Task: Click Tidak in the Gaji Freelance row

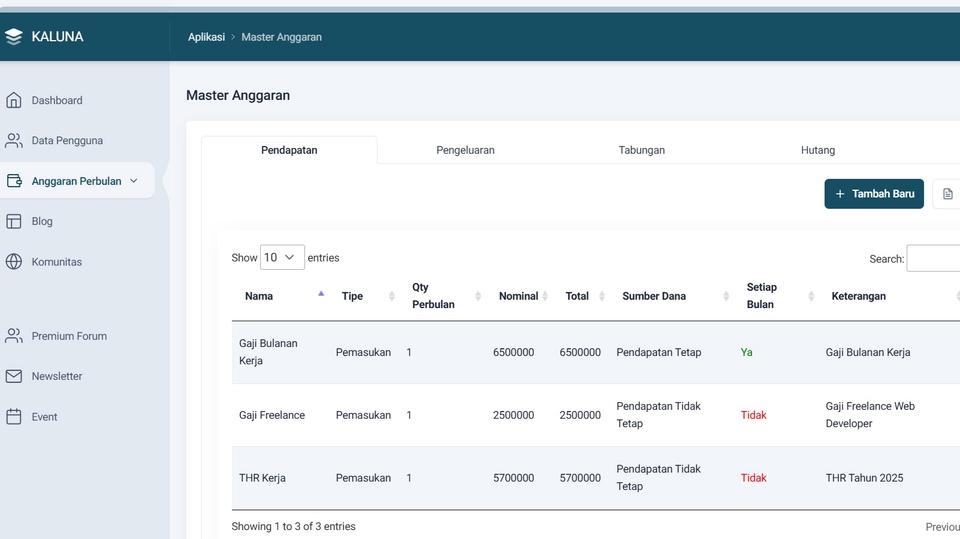Action: [x=754, y=415]
